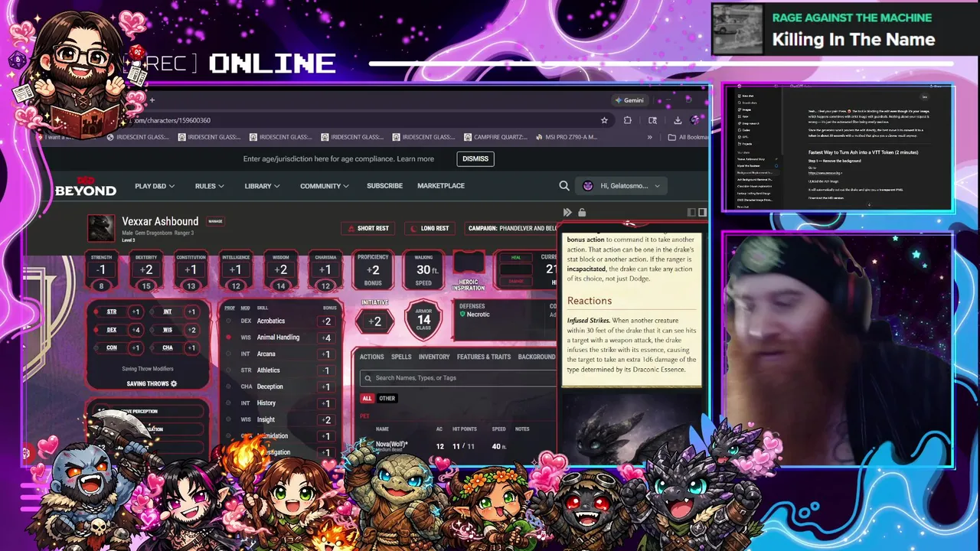
Task: Click the side search page icon in browser
Action: 652,120
